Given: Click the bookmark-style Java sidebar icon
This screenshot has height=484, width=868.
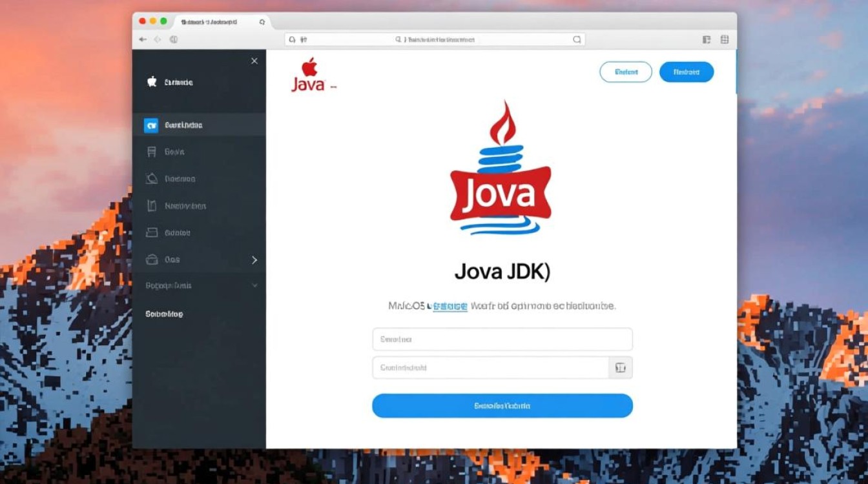Looking at the screenshot, I should coord(150,152).
